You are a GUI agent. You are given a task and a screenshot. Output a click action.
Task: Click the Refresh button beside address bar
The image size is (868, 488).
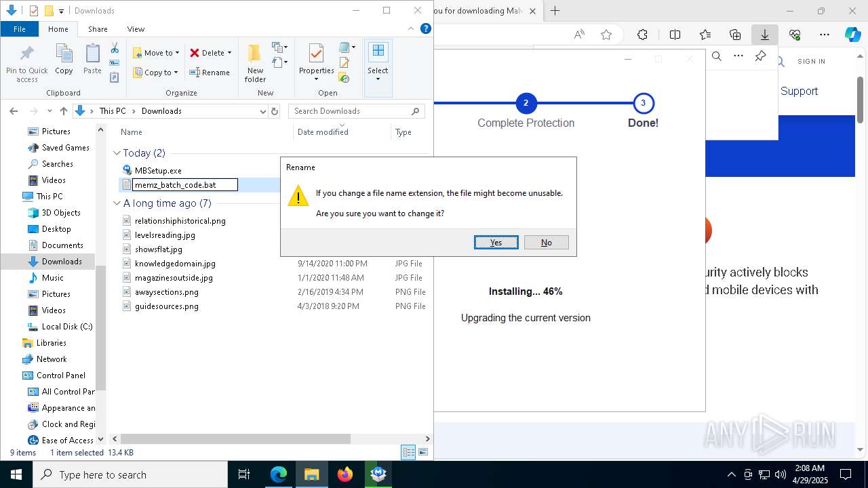pos(275,111)
